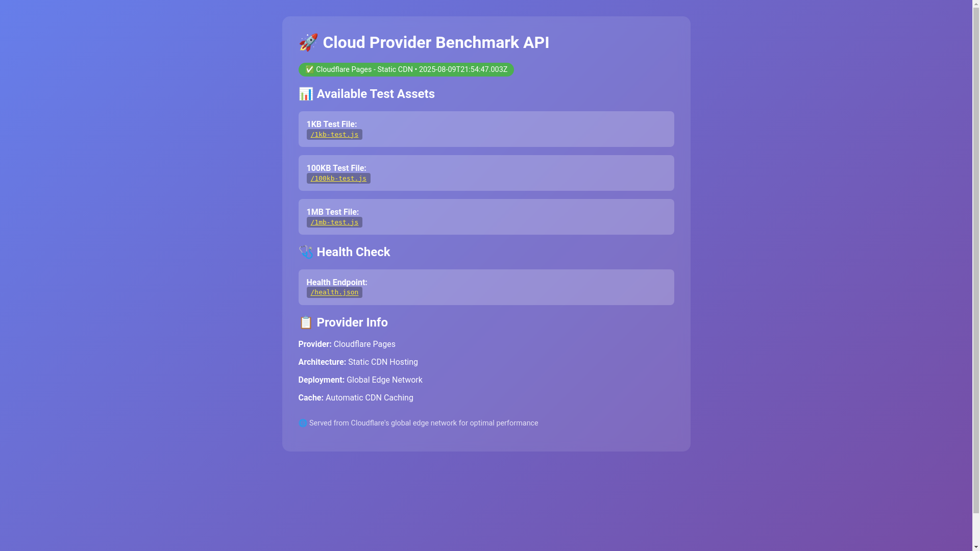The width and height of the screenshot is (980, 551).
Task: Click the vertical scrollbar track
Action: pyautogui.click(x=976, y=275)
